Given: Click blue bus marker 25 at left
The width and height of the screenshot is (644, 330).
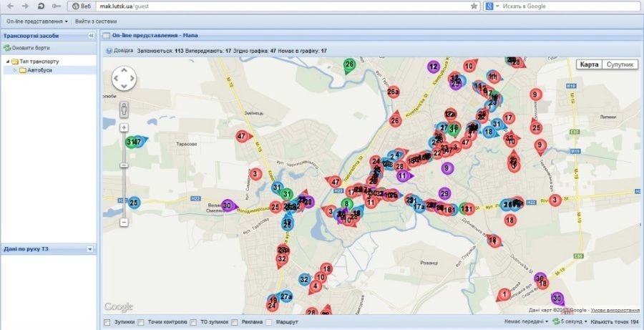Looking at the screenshot, I should click(134, 203).
